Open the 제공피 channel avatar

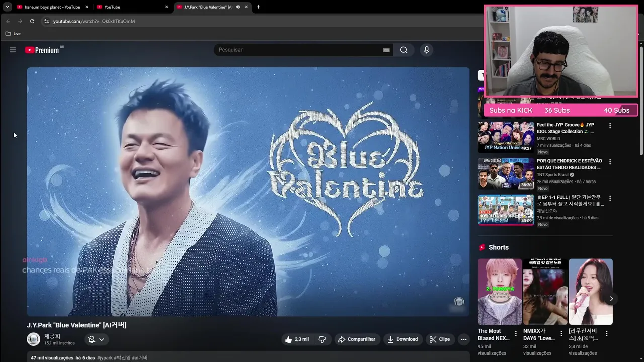(x=33, y=339)
